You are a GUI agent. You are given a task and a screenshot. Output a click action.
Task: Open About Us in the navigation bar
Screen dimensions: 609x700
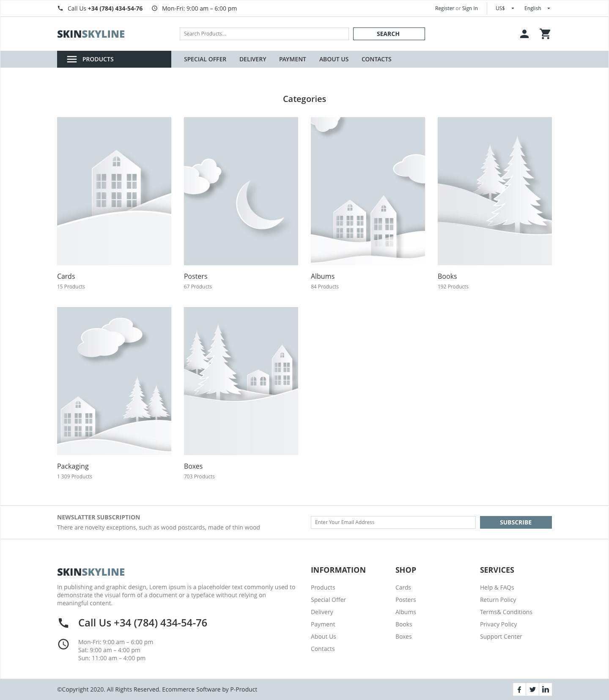coord(334,59)
